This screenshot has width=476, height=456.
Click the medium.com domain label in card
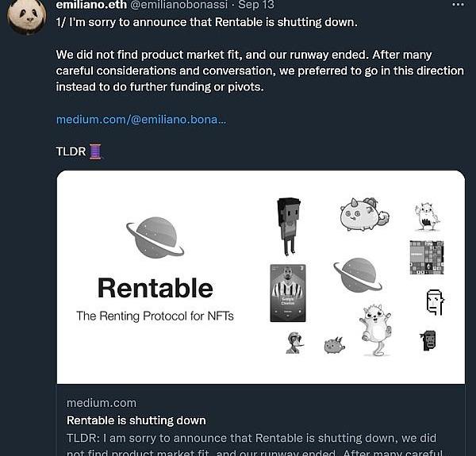[101, 403]
